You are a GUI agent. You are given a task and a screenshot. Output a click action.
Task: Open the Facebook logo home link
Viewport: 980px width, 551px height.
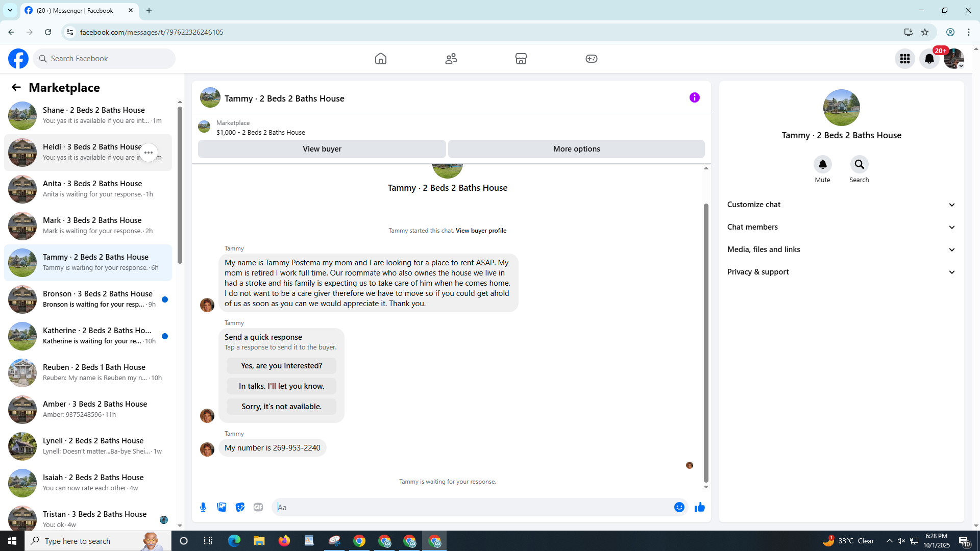[x=18, y=59]
